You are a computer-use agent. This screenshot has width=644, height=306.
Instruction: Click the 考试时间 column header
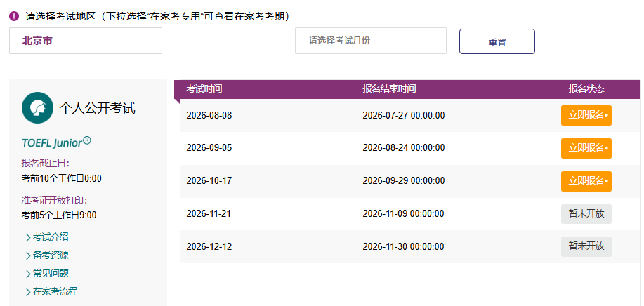tap(204, 89)
